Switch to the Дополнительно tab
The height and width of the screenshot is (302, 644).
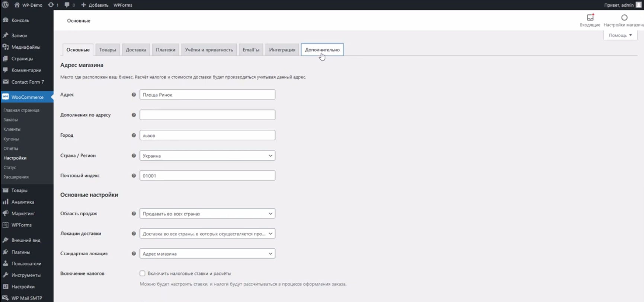[322, 50]
